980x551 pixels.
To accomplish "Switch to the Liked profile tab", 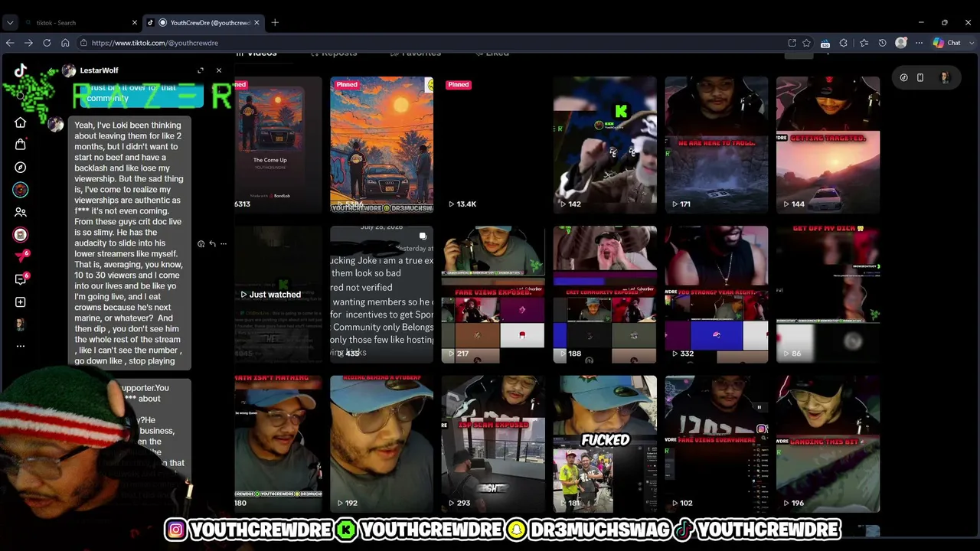I will coord(492,53).
